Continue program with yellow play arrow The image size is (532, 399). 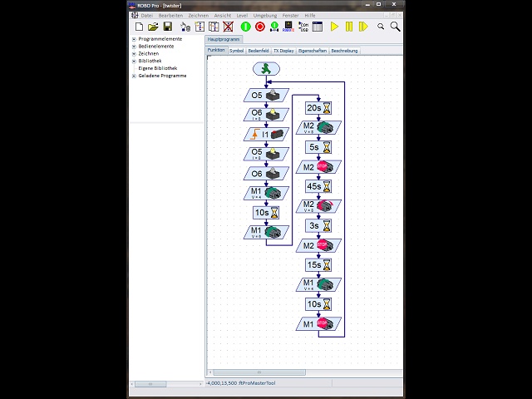334,27
